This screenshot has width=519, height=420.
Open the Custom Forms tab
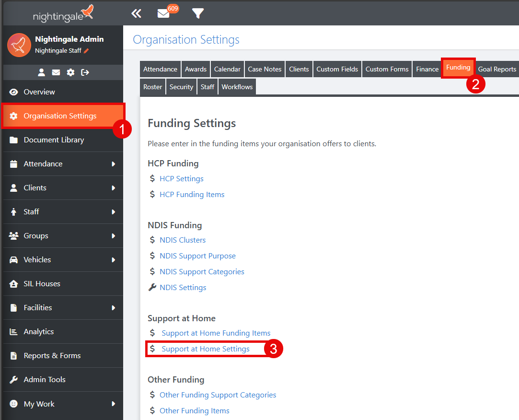point(387,69)
